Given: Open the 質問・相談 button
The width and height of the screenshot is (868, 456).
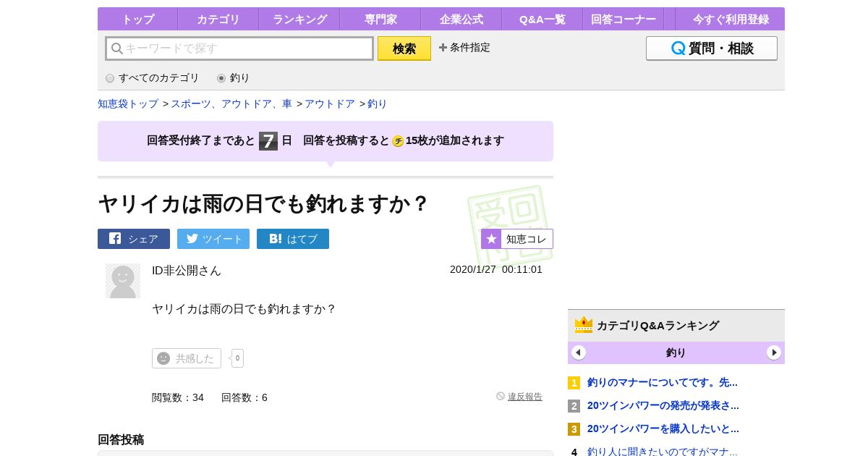Looking at the screenshot, I should point(712,48).
